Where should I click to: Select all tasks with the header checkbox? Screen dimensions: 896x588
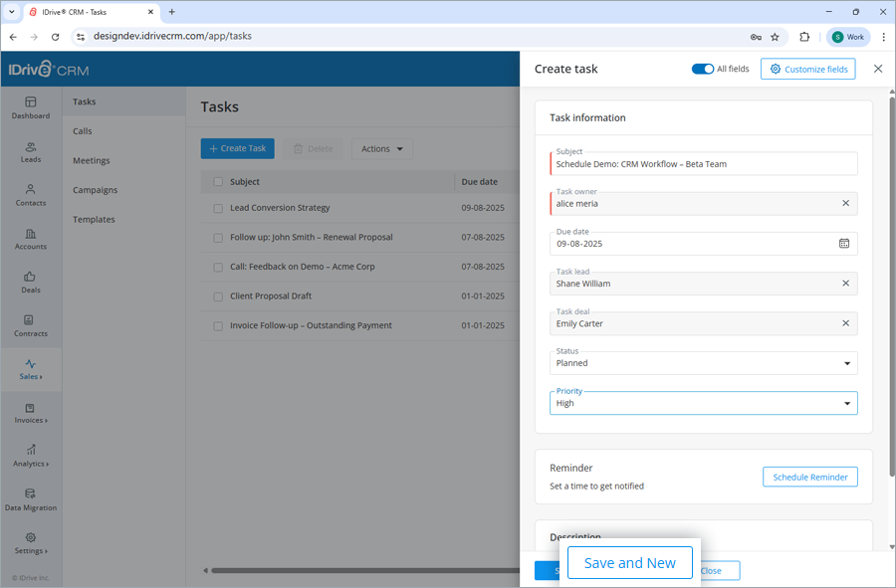click(x=218, y=181)
